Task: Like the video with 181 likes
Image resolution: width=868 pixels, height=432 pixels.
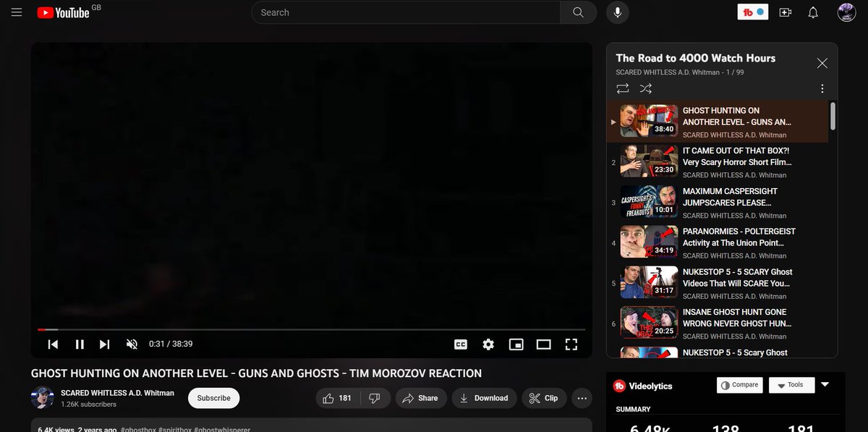Action: pyautogui.click(x=336, y=398)
